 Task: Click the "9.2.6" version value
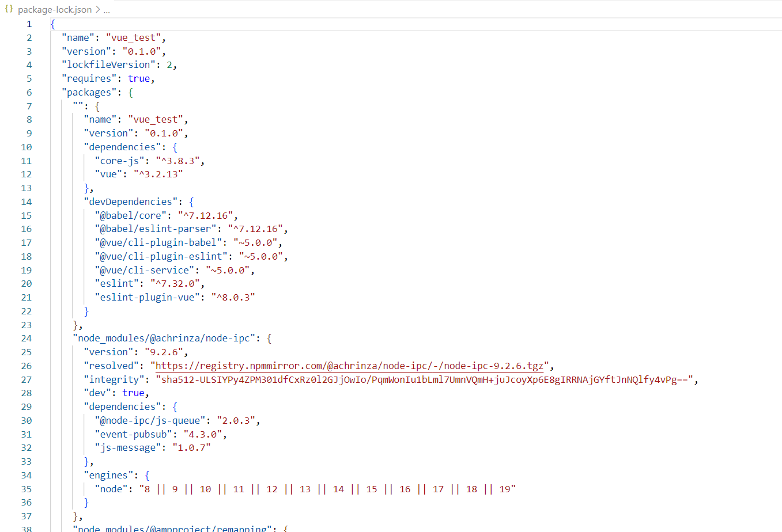pos(164,352)
